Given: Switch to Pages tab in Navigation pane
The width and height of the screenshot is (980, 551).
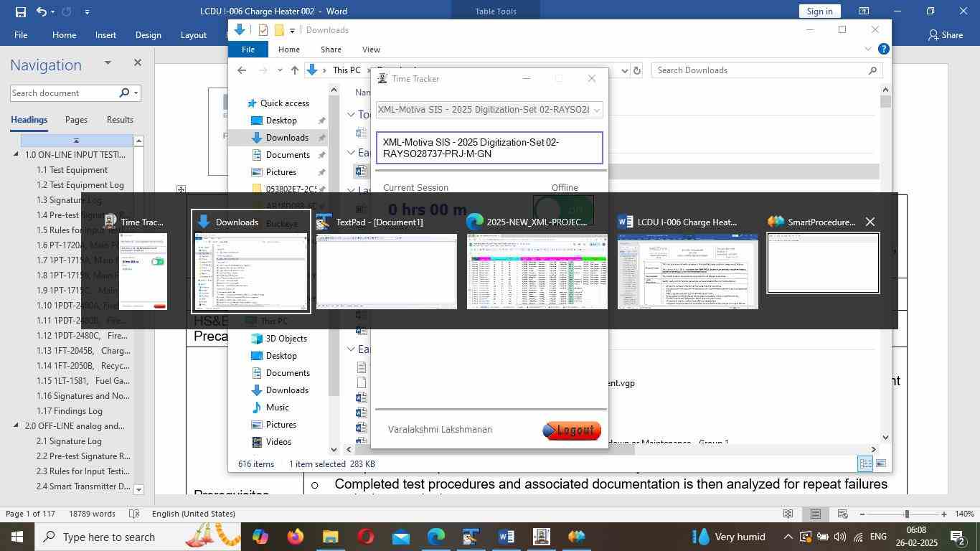Looking at the screenshot, I should click(x=76, y=120).
